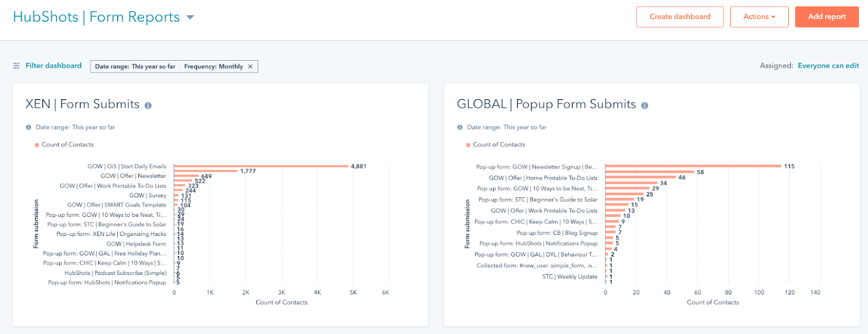Open the HubShots Form Reports dashboard dropdown

click(x=190, y=17)
